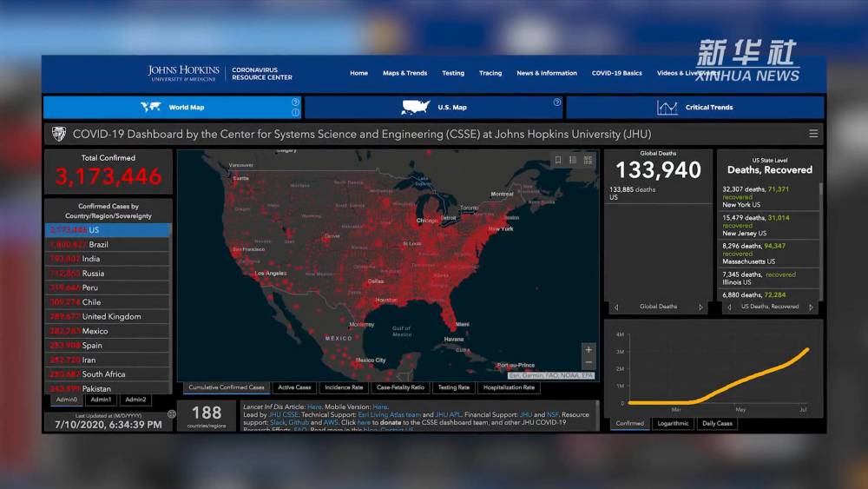Click the expand icon beside Last Updated

click(172, 413)
